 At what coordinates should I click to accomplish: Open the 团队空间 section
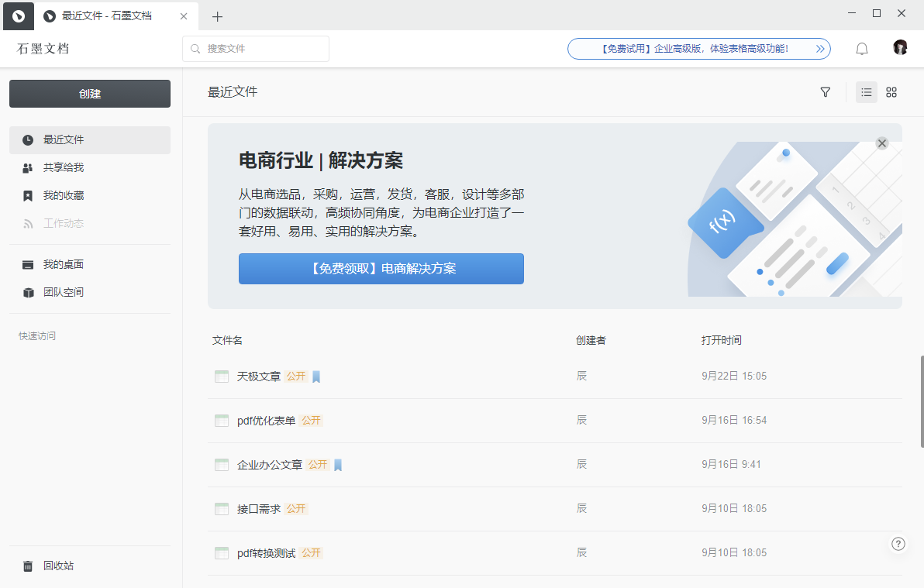(x=62, y=292)
